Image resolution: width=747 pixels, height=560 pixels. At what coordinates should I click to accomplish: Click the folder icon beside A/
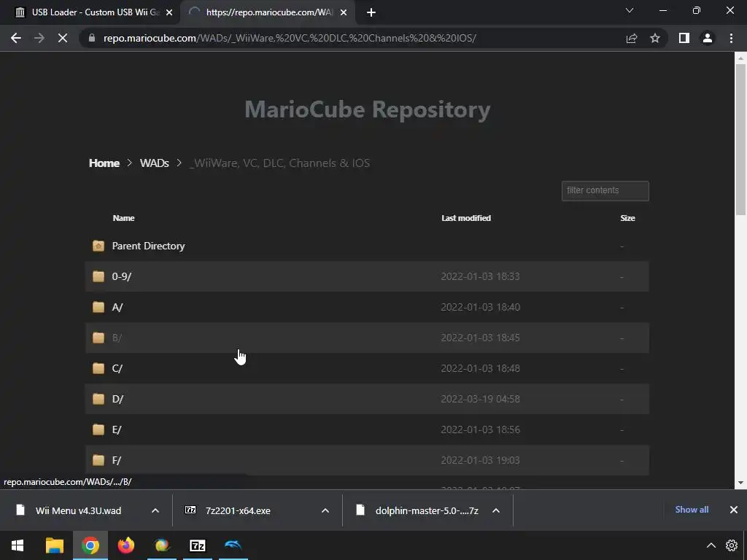[98, 307]
